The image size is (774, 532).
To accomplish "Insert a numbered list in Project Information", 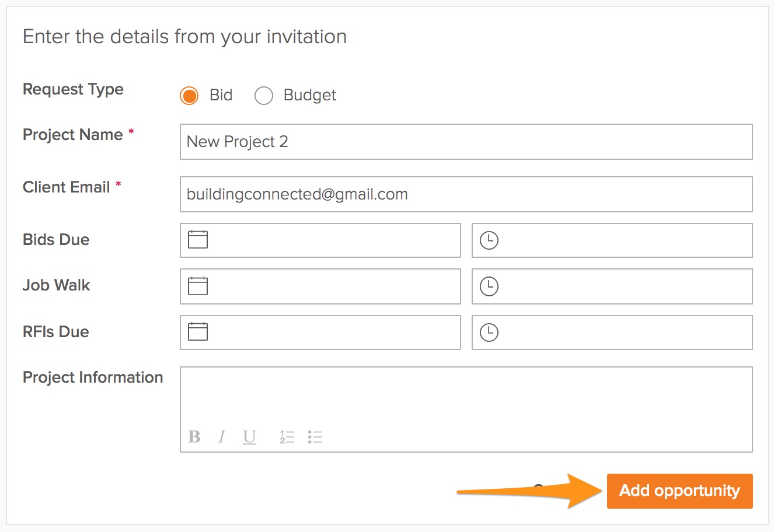I will click(287, 437).
